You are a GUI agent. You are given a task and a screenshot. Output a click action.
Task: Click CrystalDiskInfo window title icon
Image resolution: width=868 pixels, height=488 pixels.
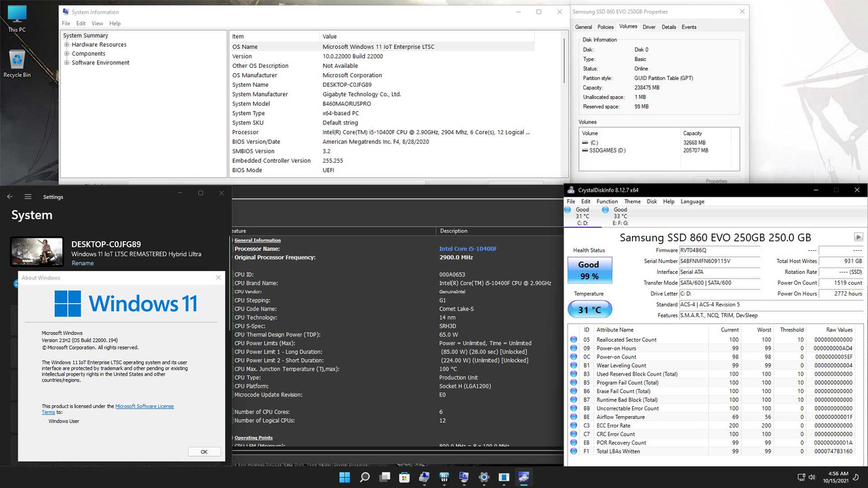(x=571, y=190)
